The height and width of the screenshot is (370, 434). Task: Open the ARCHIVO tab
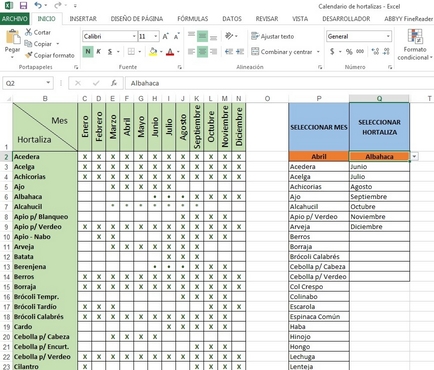coord(15,19)
